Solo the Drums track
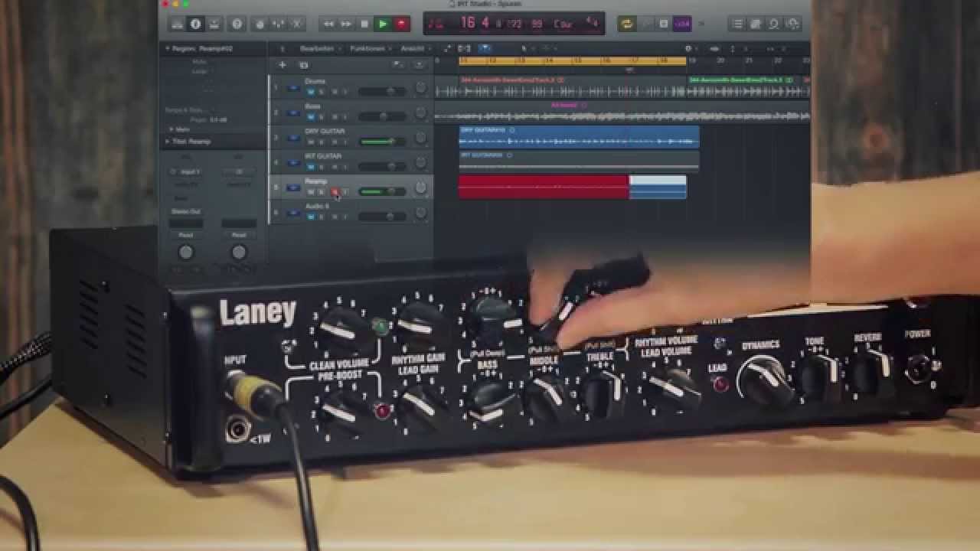Screen dimensions: 980x551 tap(322, 92)
